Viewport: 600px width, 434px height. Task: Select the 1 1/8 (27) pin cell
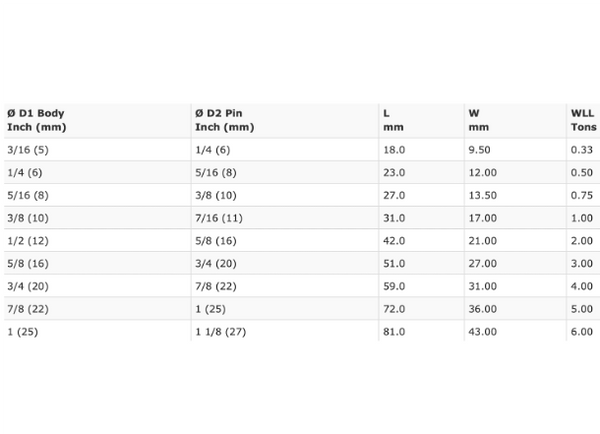coord(220,332)
